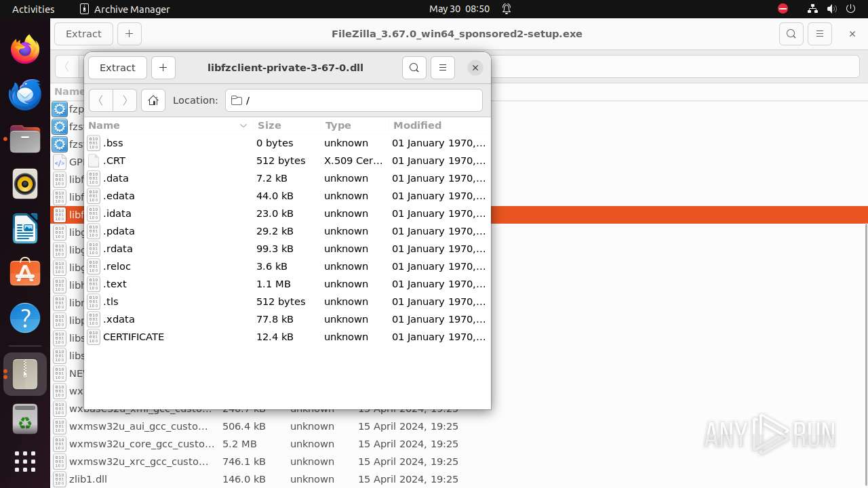Click the CERTIFICATE binary file icon

click(x=94, y=337)
